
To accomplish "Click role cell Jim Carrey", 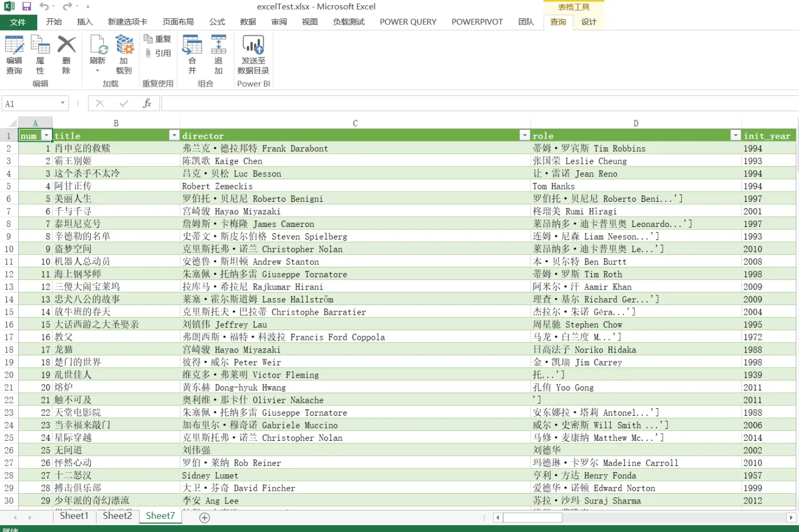I will pyautogui.click(x=636, y=363).
